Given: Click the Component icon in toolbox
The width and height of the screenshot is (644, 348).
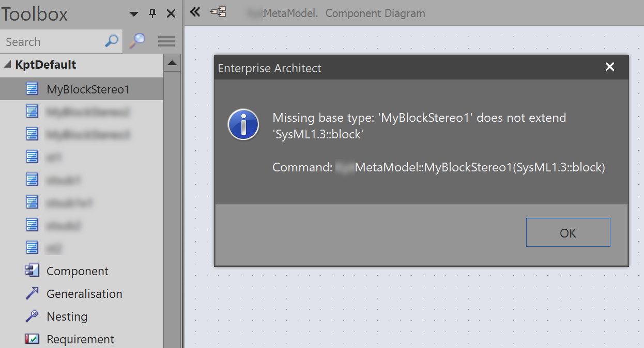Looking at the screenshot, I should point(32,271).
